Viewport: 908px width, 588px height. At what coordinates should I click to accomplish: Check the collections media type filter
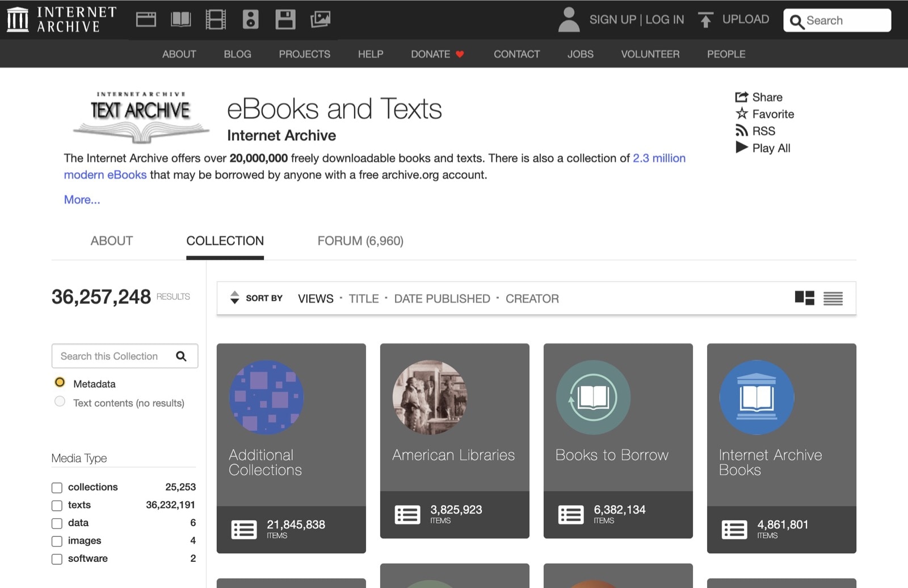click(x=57, y=487)
